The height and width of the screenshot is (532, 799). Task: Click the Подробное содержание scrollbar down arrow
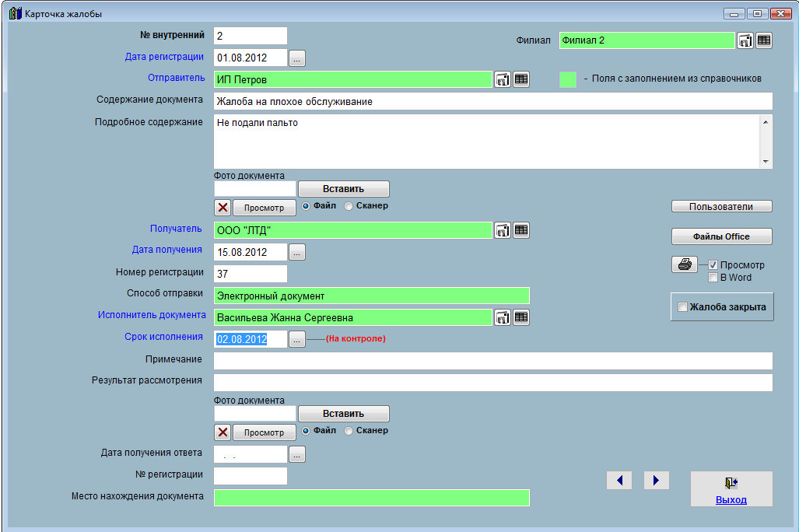click(x=766, y=162)
